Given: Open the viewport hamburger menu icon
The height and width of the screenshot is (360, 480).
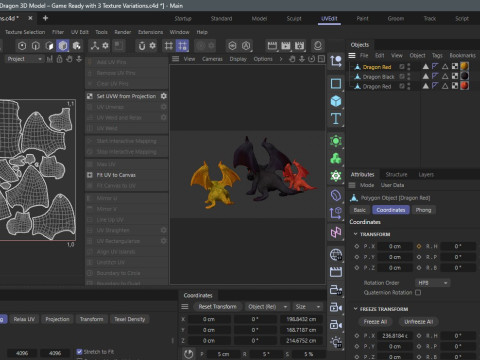Looking at the screenshot, I should (176, 59).
